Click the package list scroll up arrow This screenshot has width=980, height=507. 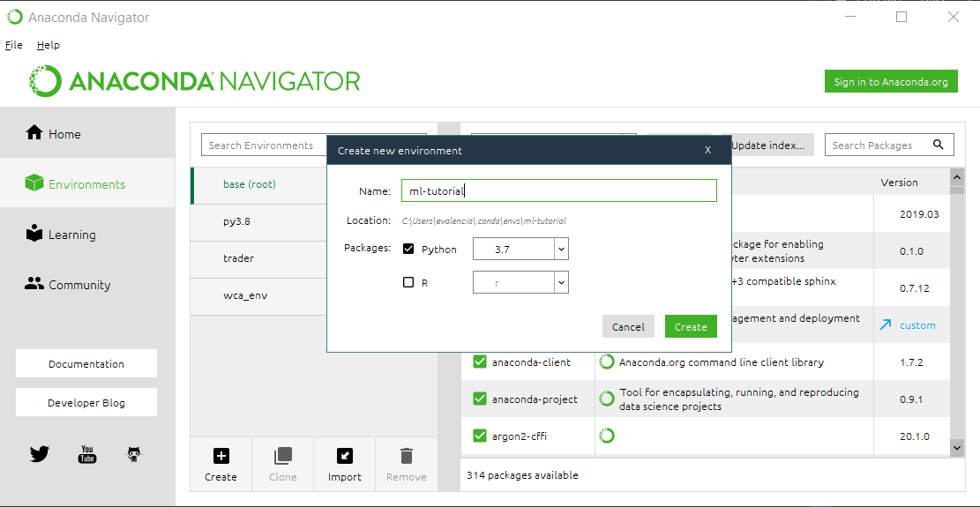click(956, 177)
